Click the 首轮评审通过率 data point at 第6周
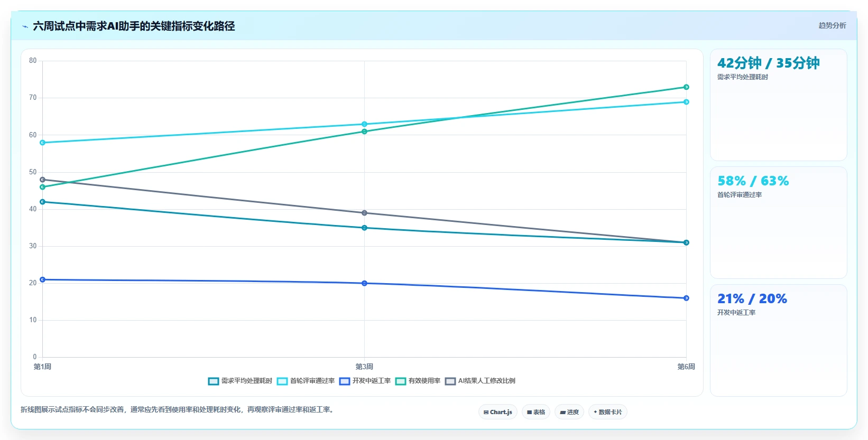The height and width of the screenshot is (440, 868). click(x=686, y=102)
